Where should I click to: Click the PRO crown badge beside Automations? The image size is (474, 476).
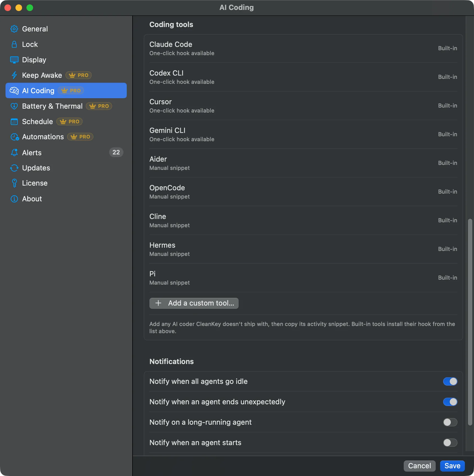pos(80,137)
